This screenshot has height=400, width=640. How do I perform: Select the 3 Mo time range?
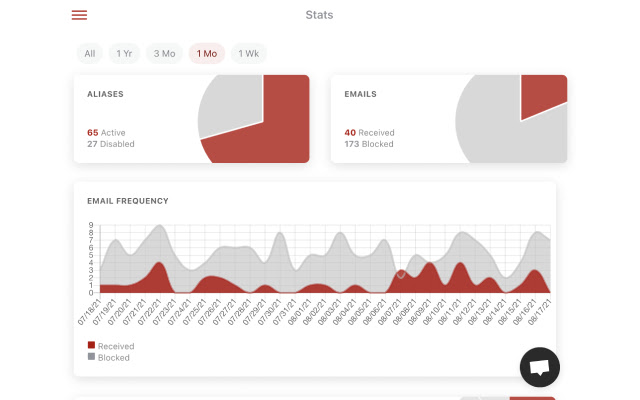click(x=164, y=53)
